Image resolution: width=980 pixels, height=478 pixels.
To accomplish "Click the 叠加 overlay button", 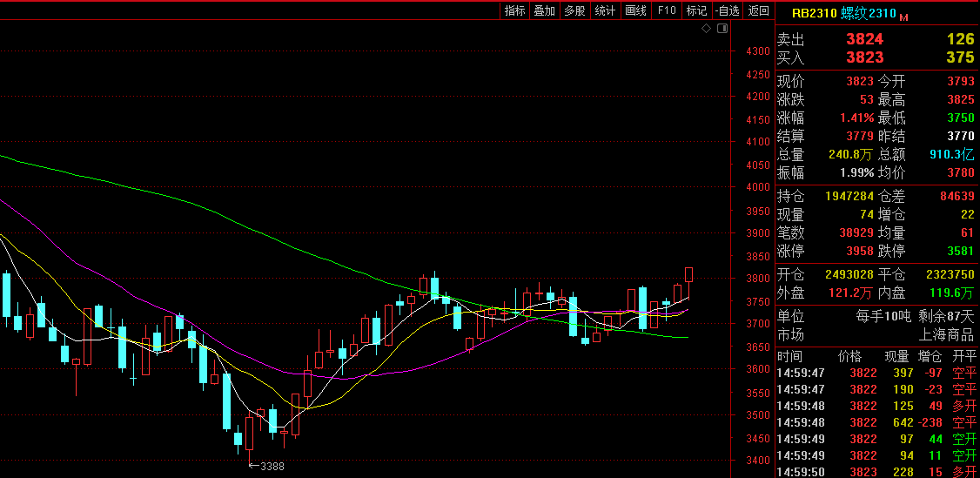I will 544,10.
